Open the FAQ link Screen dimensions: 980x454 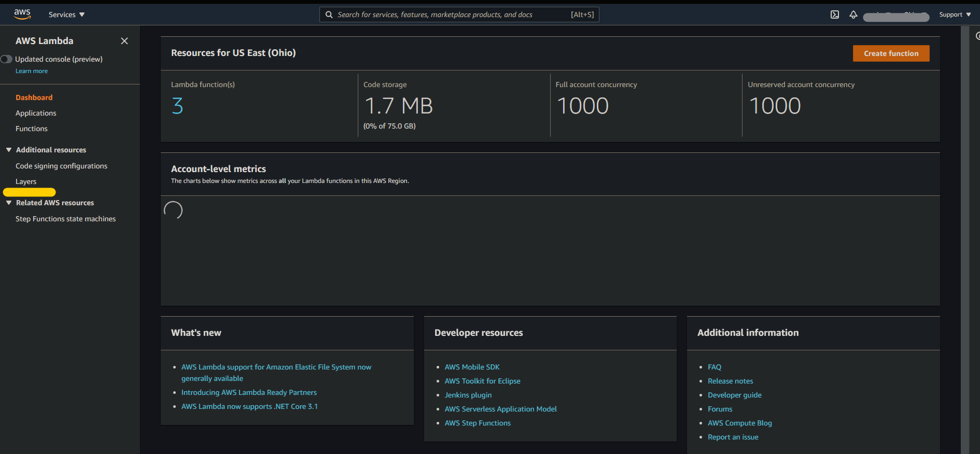715,367
